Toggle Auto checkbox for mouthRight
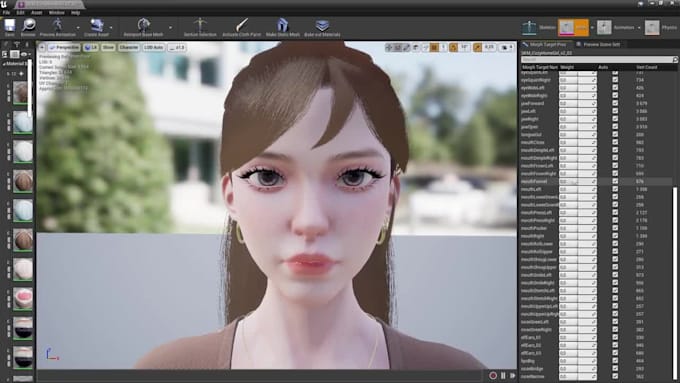The image size is (680, 383). coord(615,236)
